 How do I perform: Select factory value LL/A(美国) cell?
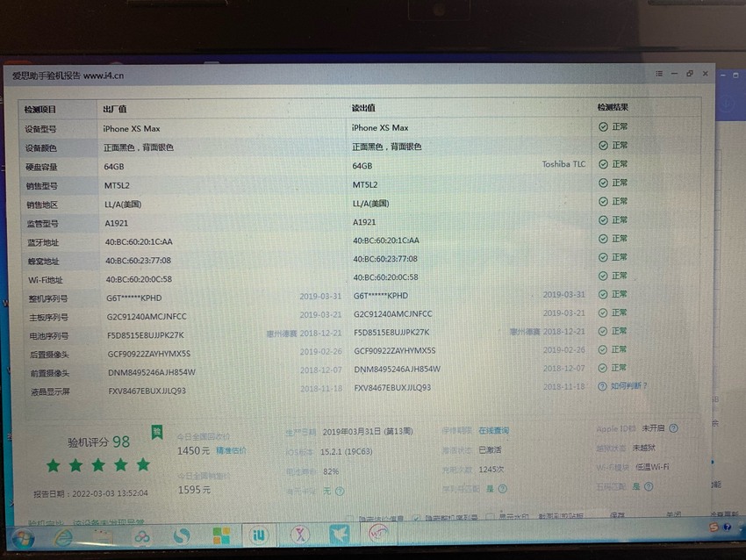(123, 205)
